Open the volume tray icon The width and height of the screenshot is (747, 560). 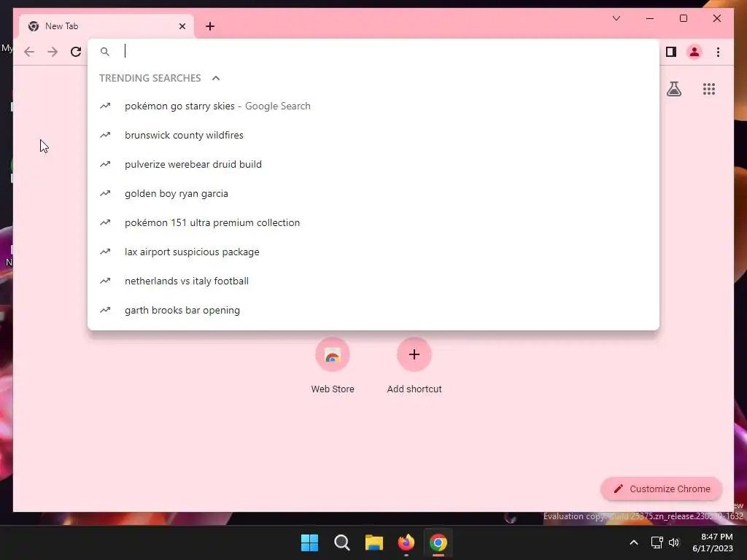[x=673, y=542]
